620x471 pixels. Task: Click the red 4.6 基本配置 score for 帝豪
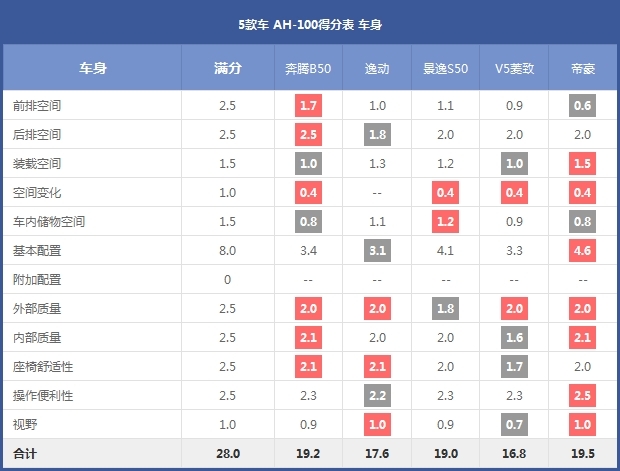[582, 250]
